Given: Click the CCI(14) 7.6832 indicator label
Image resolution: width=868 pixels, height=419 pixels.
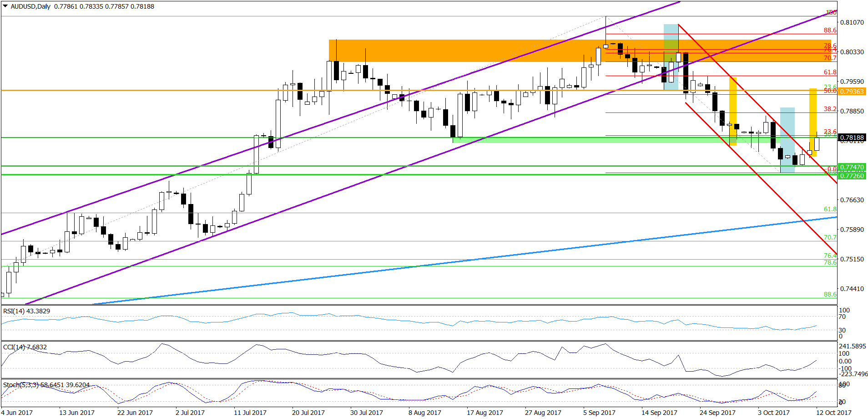Looking at the screenshot, I should 25,347.
